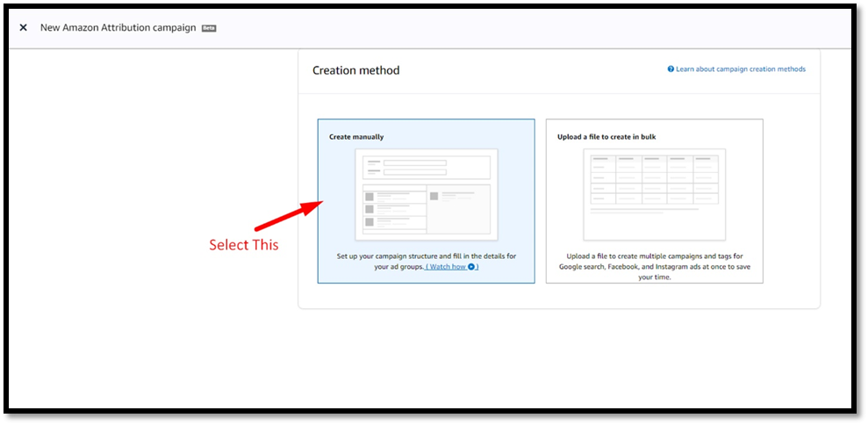The height and width of the screenshot is (425, 868).
Task: Click the Create manually title text
Action: click(x=356, y=137)
